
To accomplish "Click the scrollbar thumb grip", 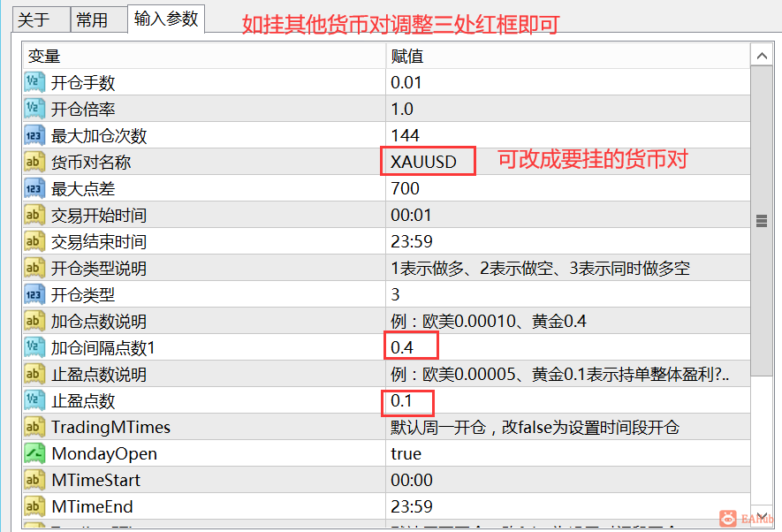I will (x=762, y=220).
